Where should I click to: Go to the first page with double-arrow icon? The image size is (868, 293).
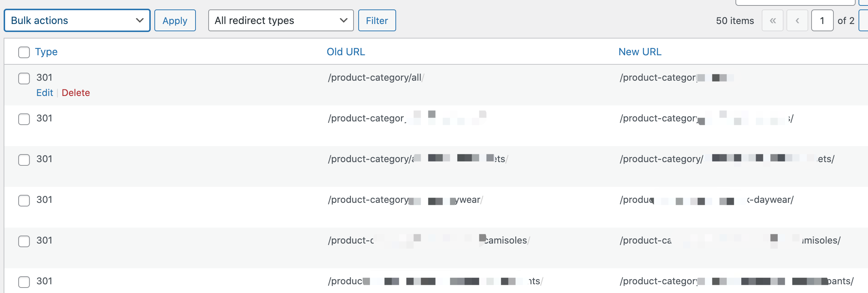(x=773, y=20)
